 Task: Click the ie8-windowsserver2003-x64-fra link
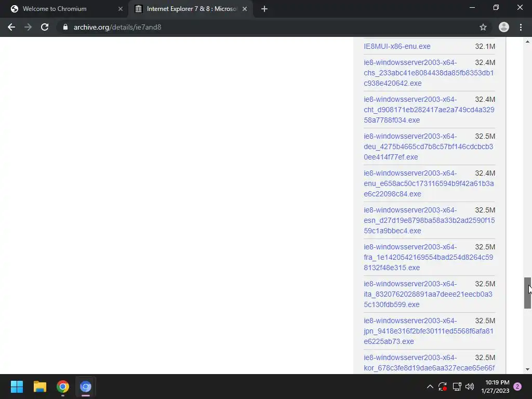click(429, 257)
